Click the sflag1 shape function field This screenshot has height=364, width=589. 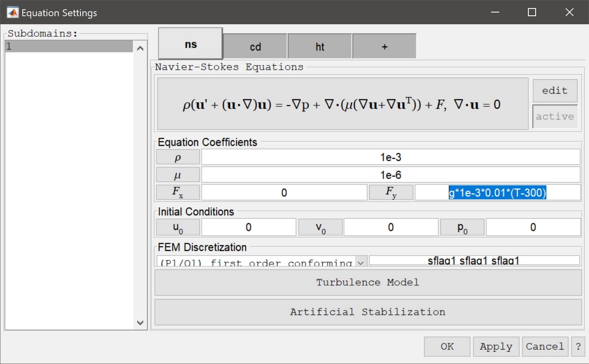coord(474,261)
